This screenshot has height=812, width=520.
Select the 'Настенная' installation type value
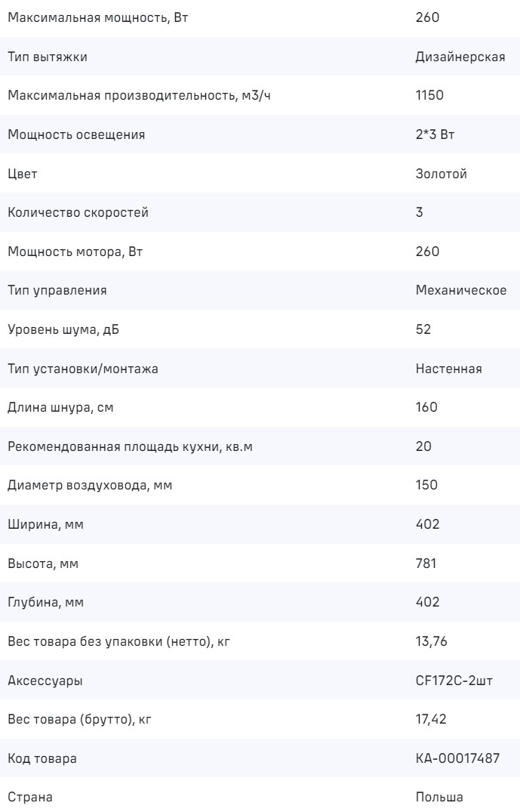(448, 369)
